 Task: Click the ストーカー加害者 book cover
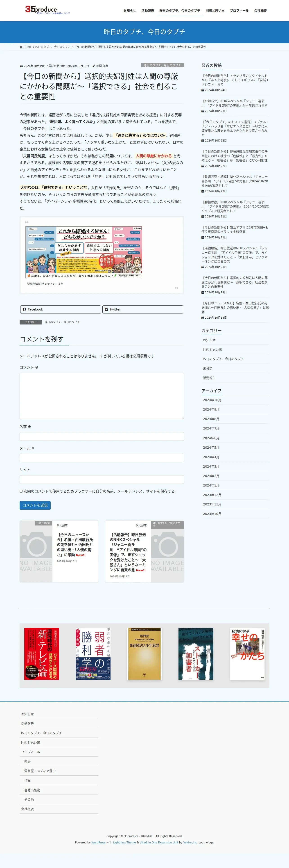(196, 654)
